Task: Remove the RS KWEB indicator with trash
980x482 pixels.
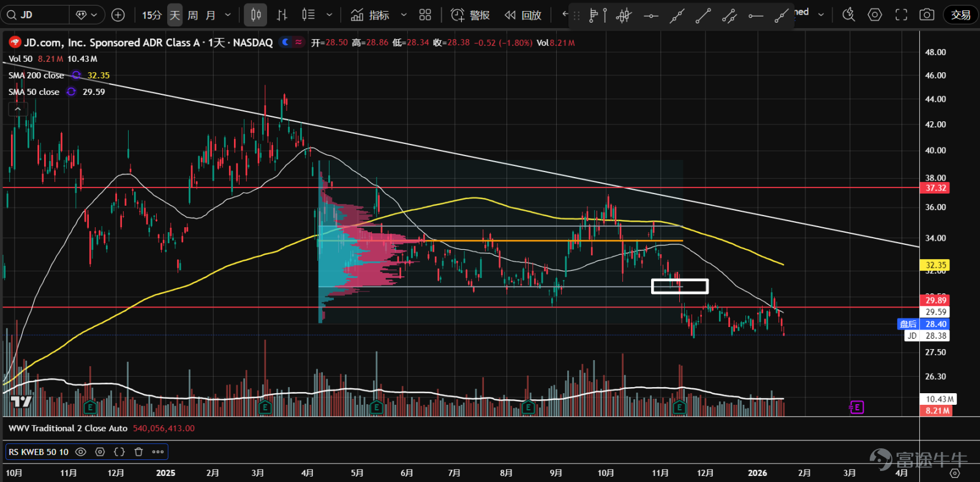Action: tap(139, 452)
